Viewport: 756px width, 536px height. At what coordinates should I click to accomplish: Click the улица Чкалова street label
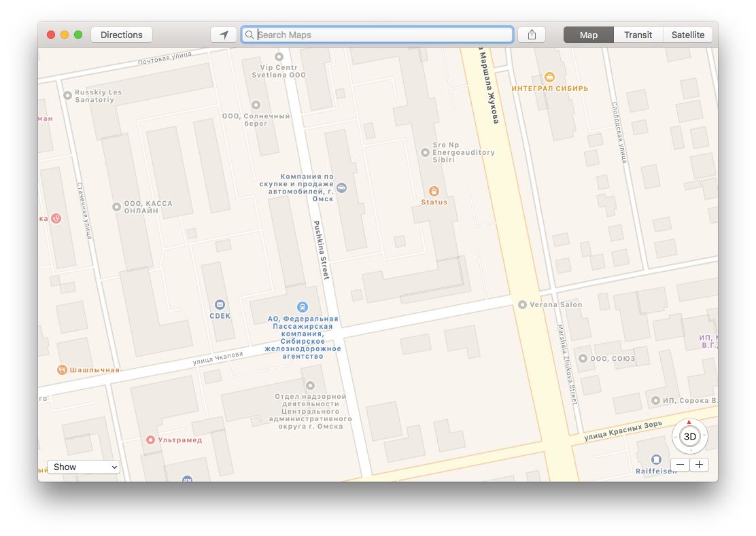pyautogui.click(x=218, y=358)
